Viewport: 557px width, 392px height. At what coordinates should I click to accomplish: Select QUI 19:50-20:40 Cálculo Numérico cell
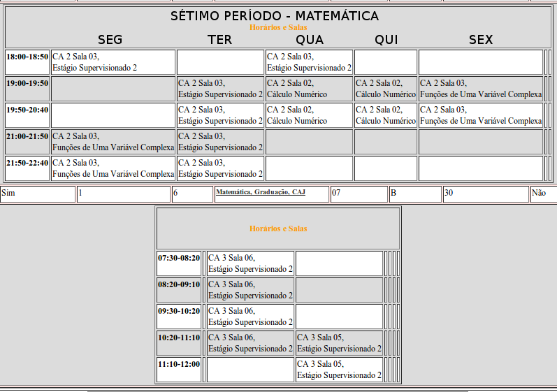386,115
